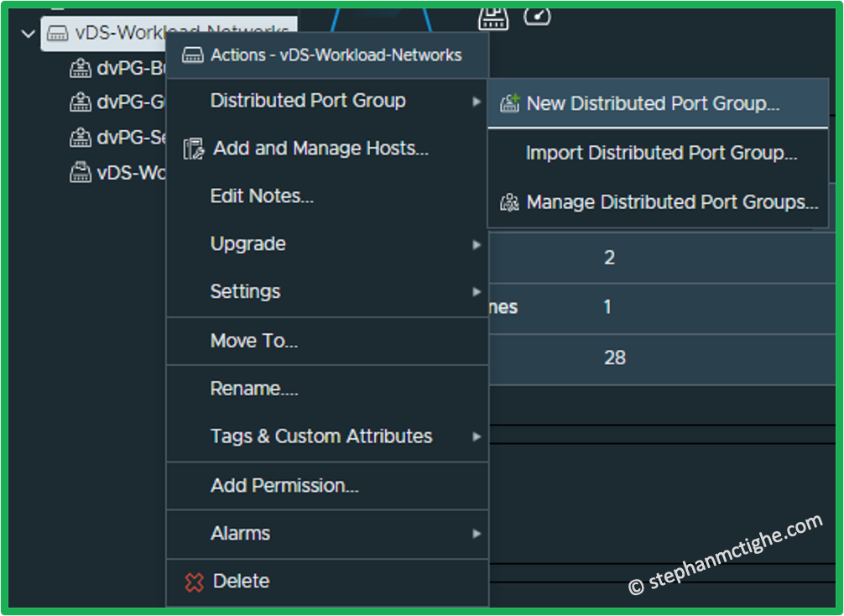Screen dimensions: 844x616
Task: Click the Manage Distributed Port Groups icon
Action: 509,202
